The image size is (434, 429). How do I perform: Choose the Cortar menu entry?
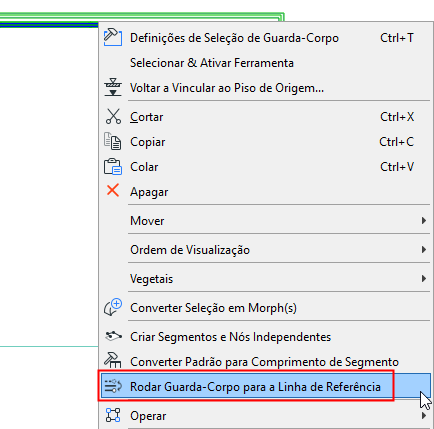click(265, 117)
